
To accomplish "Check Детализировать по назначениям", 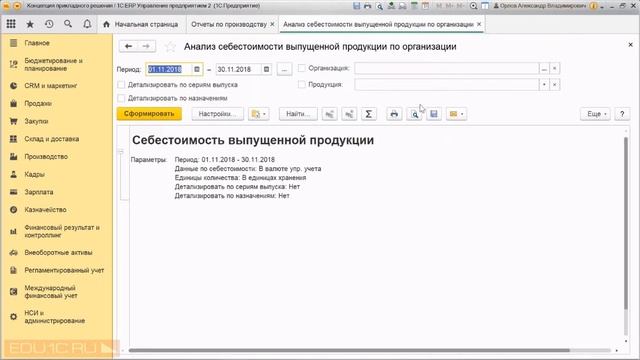I will click(x=121, y=98).
